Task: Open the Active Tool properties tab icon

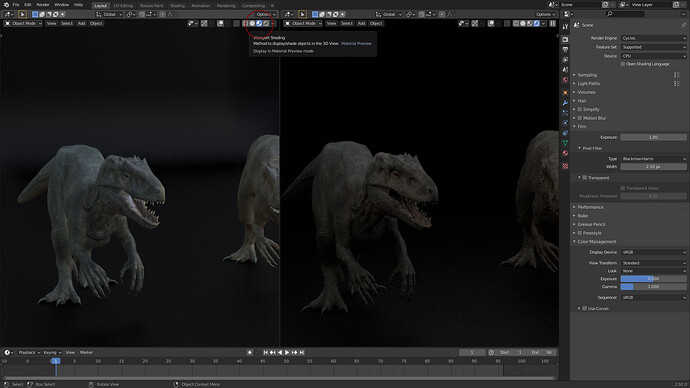Action: [565, 27]
